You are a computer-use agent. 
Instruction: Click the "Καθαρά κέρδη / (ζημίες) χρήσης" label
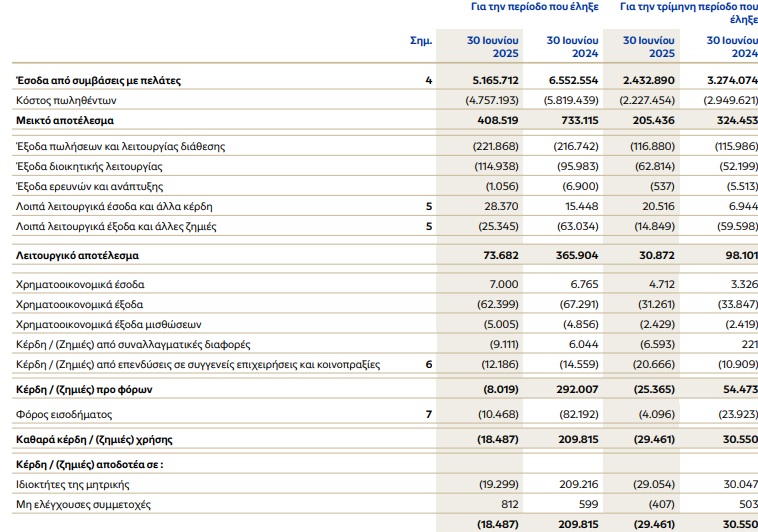pyautogui.click(x=92, y=439)
